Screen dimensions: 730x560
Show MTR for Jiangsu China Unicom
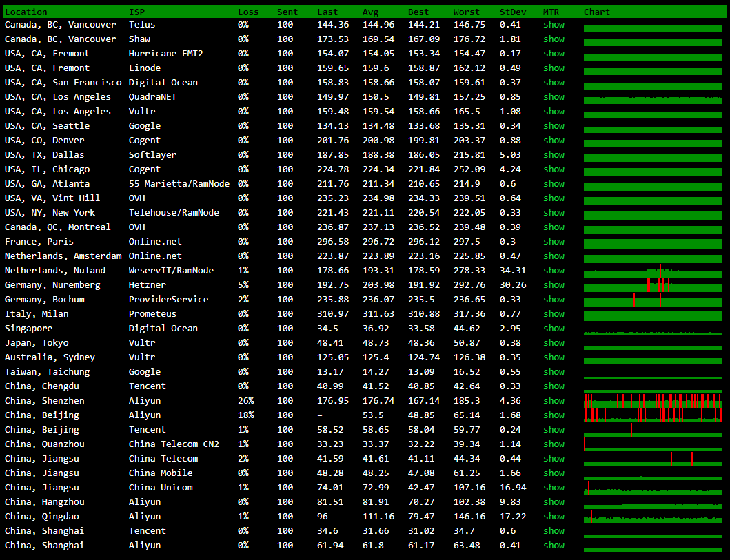point(554,488)
